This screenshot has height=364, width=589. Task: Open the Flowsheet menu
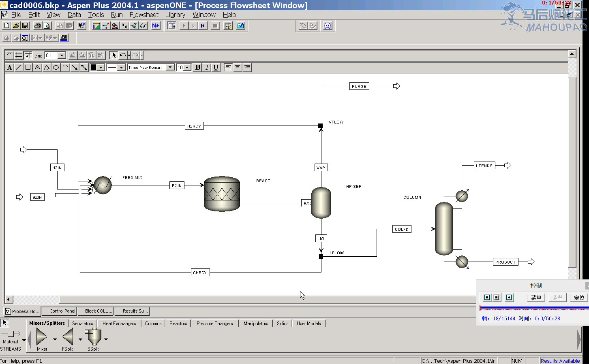coord(144,15)
